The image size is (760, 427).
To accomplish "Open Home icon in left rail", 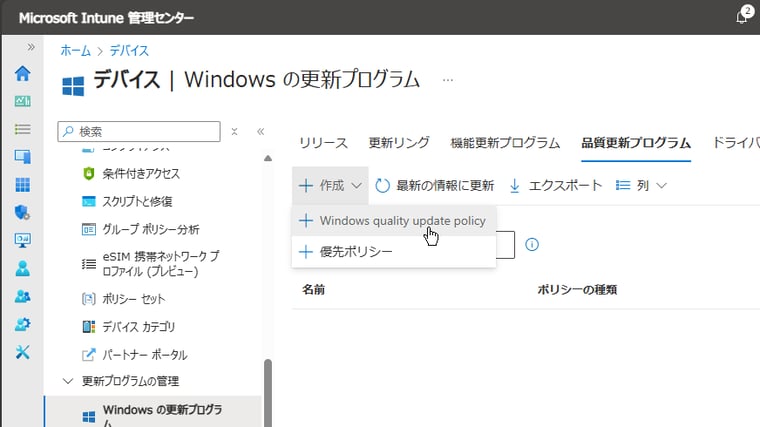I will [22, 74].
